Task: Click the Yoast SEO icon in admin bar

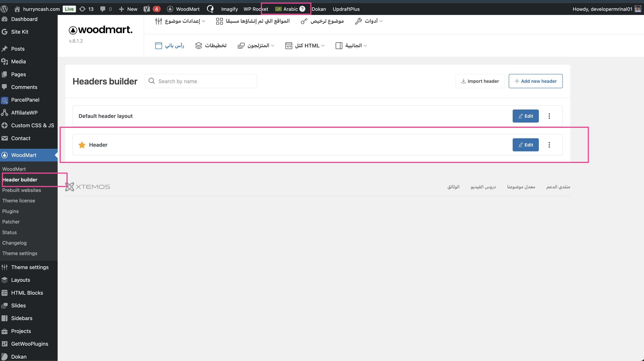Action: coord(147,9)
